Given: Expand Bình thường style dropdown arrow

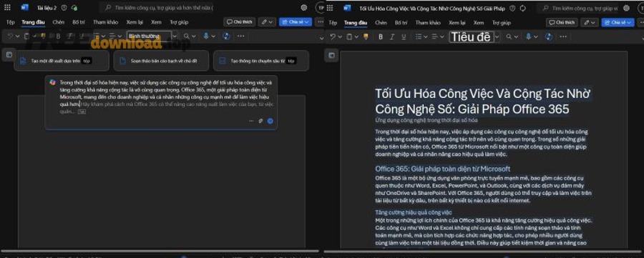Looking at the screenshot, I should click(175, 36).
